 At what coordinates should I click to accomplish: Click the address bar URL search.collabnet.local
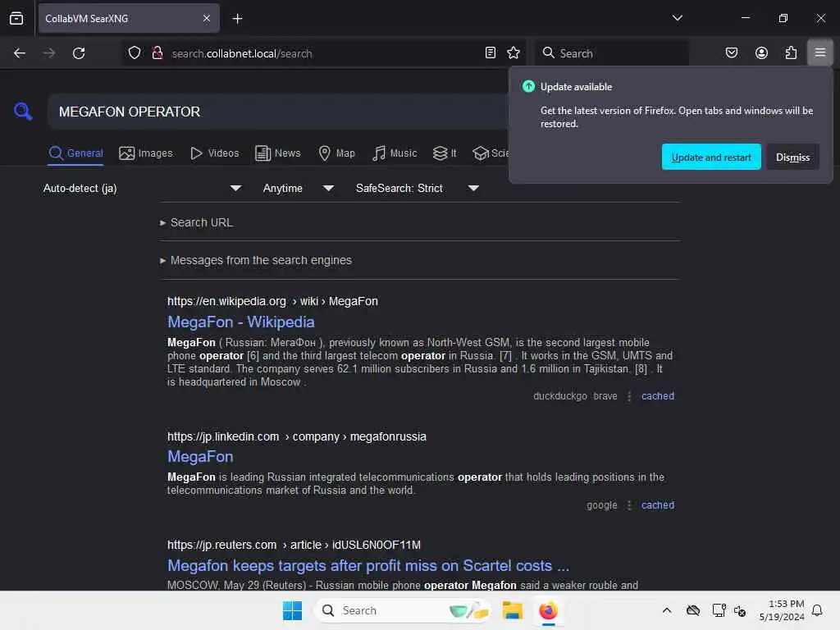coord(242,53)
